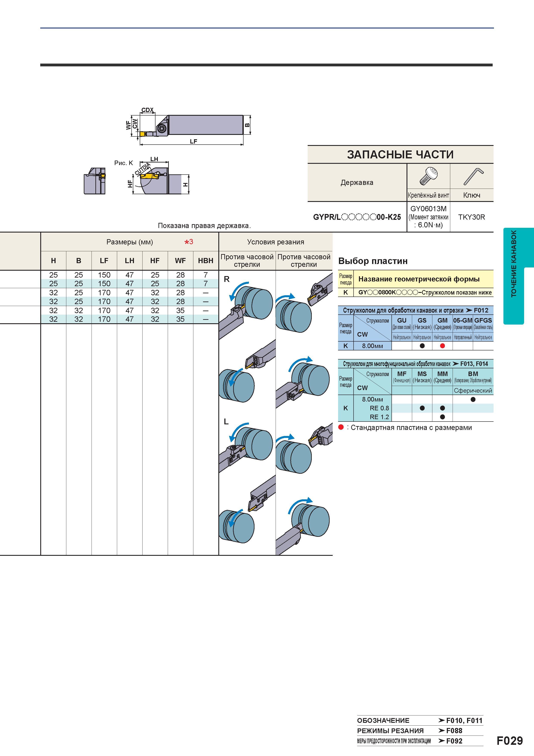Open the ОБОЗНАЧЕНИЕ F010, F011 reference
534x756 pixels.
coord(420,720)
